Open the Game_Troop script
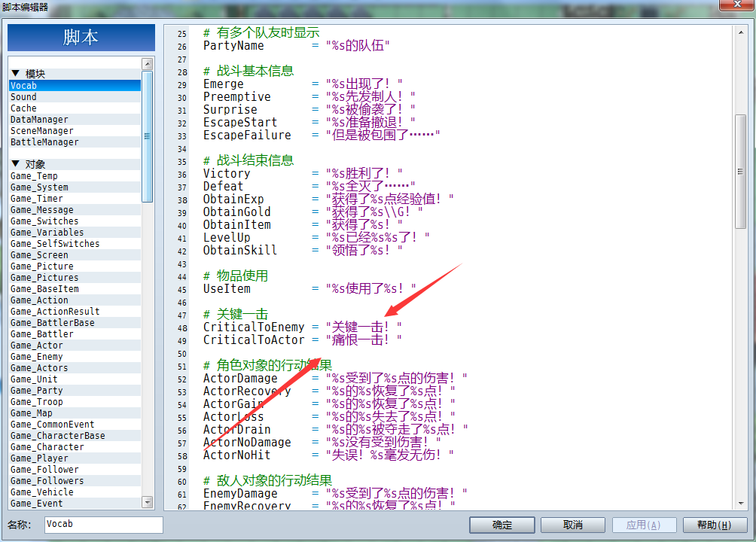756x542 pixels. [x=75, y=402]
